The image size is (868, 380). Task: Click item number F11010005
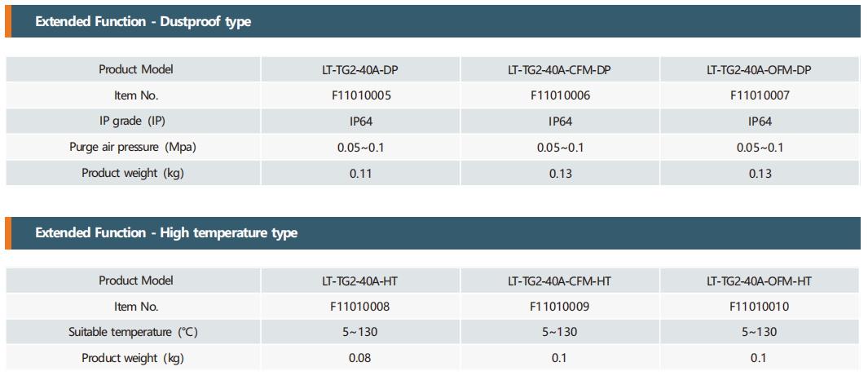(x=359, y=95)
